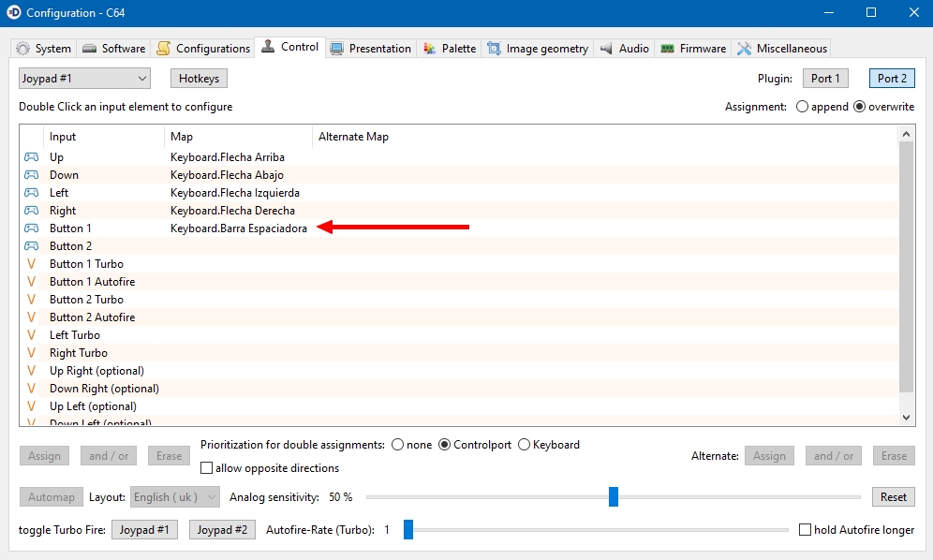The image size is (933, 560).
Task: Adjust the Analog sensitivity slider handle
Action: click(x=614, y=497)
